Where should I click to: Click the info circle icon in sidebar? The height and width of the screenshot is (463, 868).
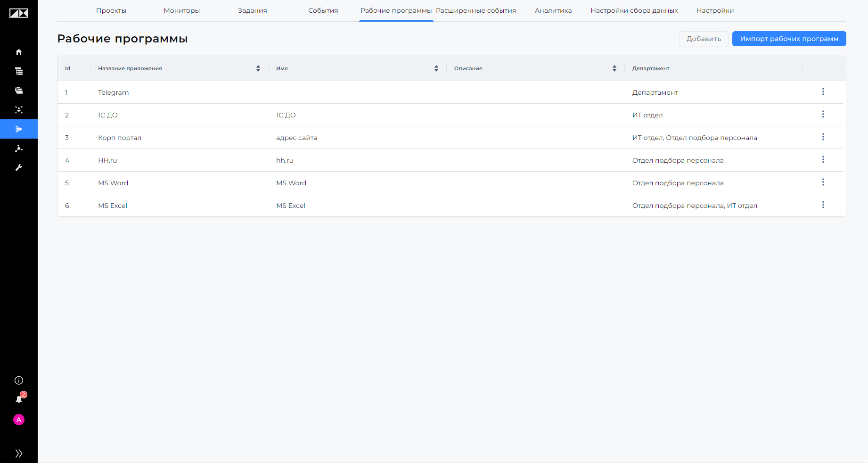pyautogui.click(x=19, y=380)
